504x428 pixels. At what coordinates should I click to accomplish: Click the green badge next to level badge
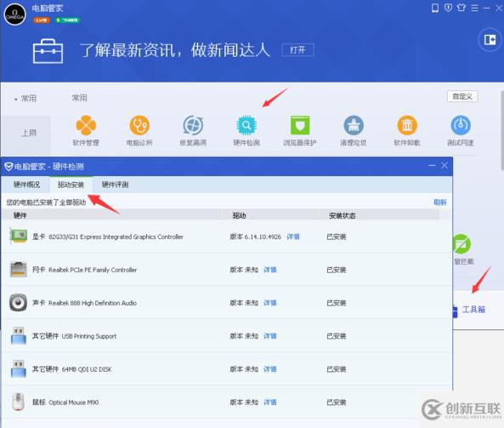[x=67, y=20]
